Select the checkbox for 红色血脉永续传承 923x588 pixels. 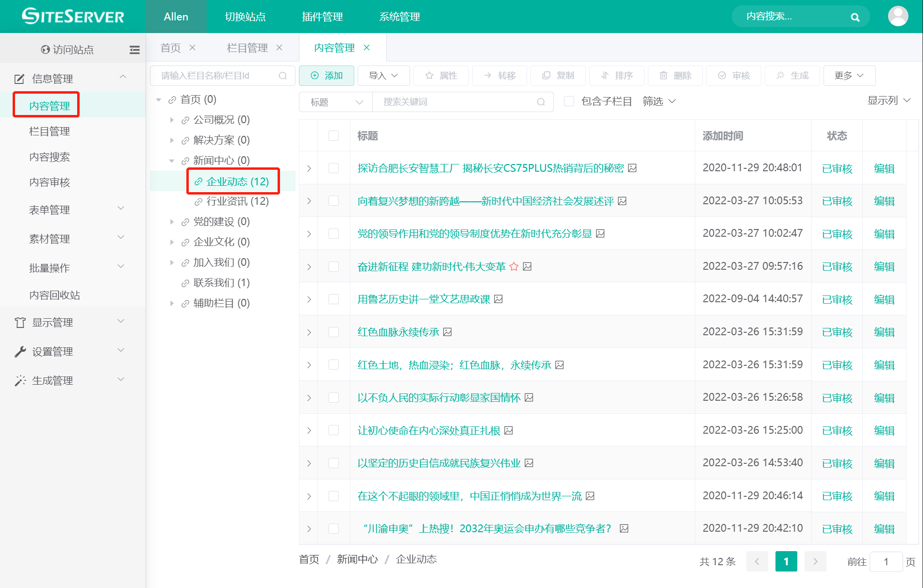point(333,332)
